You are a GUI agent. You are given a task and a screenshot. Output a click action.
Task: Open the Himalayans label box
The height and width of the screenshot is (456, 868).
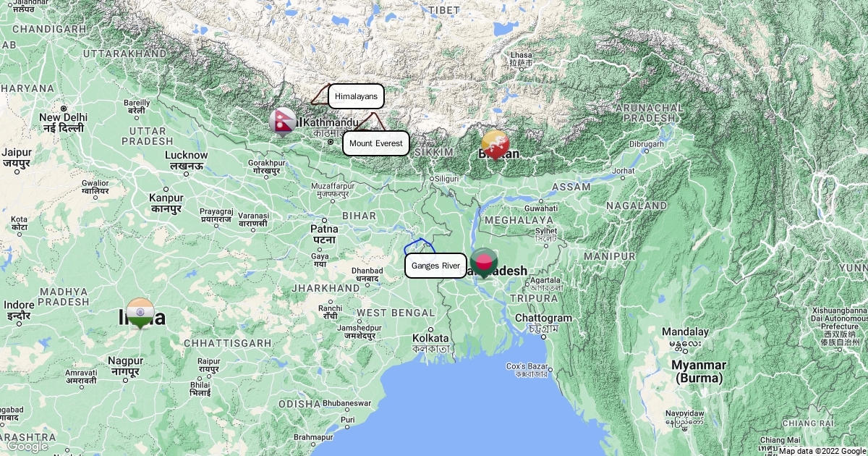[356, 96]
